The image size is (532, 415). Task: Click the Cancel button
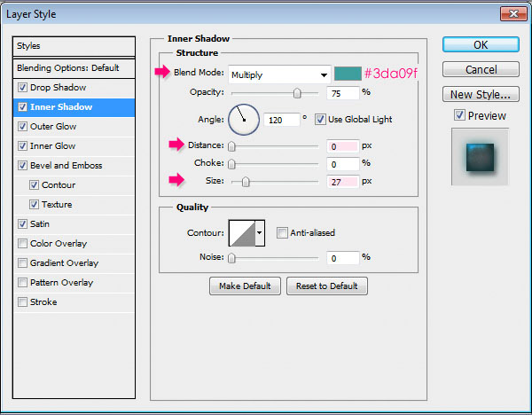481,69
